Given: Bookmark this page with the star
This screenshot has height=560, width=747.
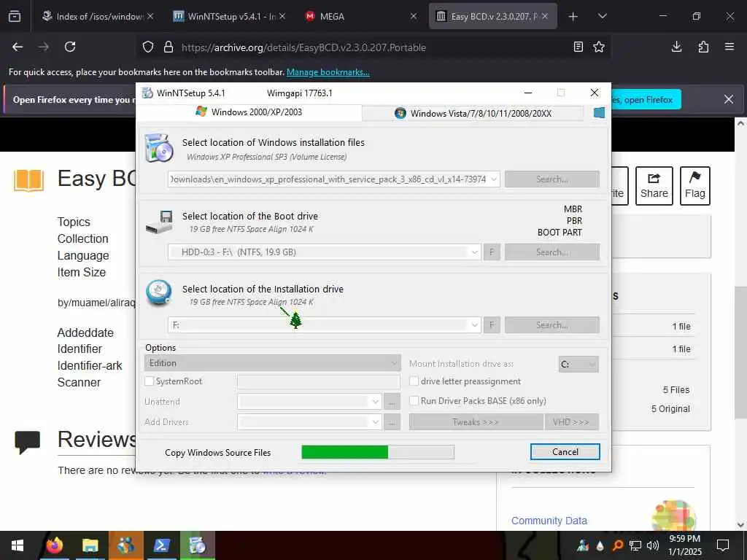Looking at the screenshot, I should coord(599,47).
